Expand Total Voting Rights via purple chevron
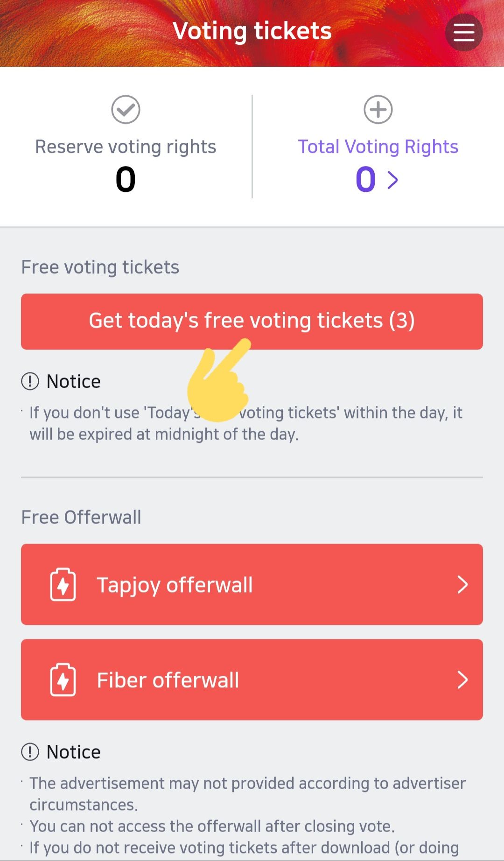 (x=393, y=180)
